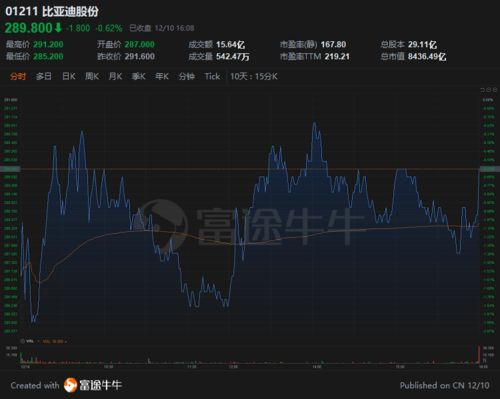Click the tall red volume bar at the close
The height and width of the screenshot is (399, 500).
[x=479, y=354]
